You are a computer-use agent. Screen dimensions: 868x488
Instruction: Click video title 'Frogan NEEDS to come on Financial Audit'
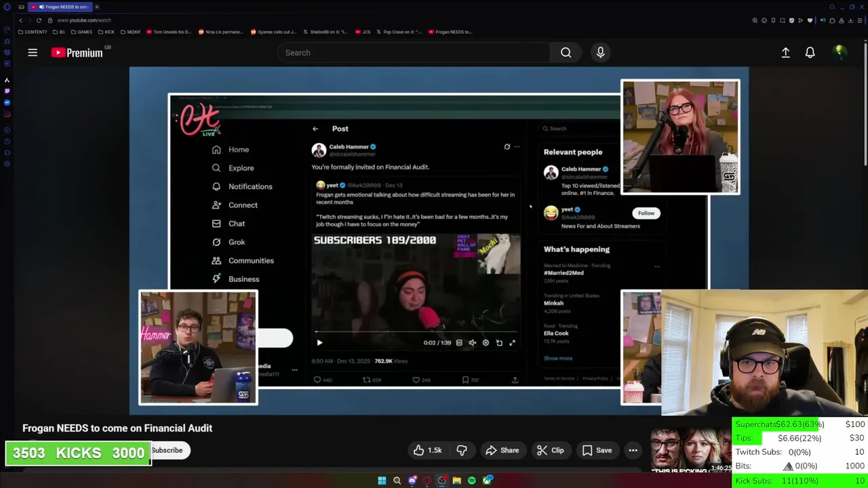pyautogui.click(x=117, y=428)
